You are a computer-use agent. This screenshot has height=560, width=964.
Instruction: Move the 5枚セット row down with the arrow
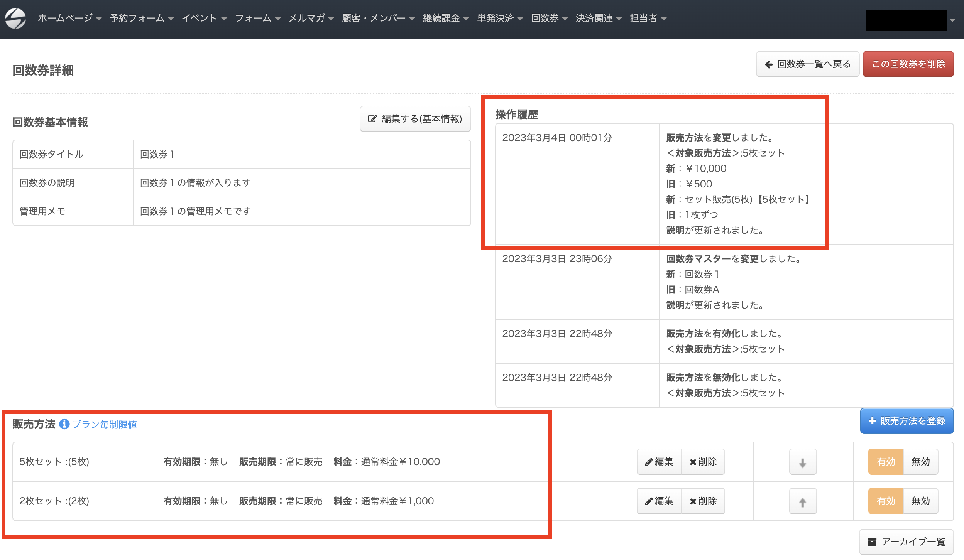tap(803, 462)
